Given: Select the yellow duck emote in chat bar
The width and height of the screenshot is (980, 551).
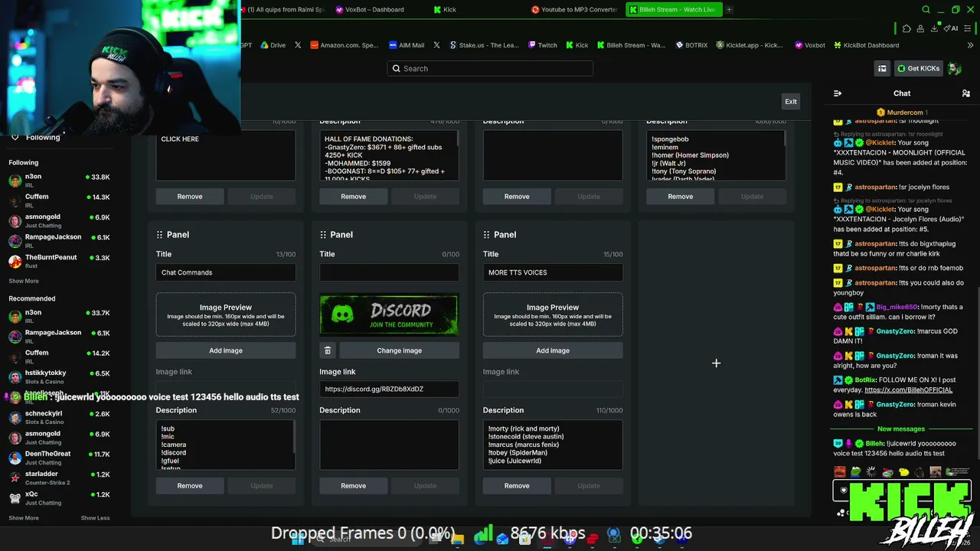Looking at the screenshot, I should [903, 472].
